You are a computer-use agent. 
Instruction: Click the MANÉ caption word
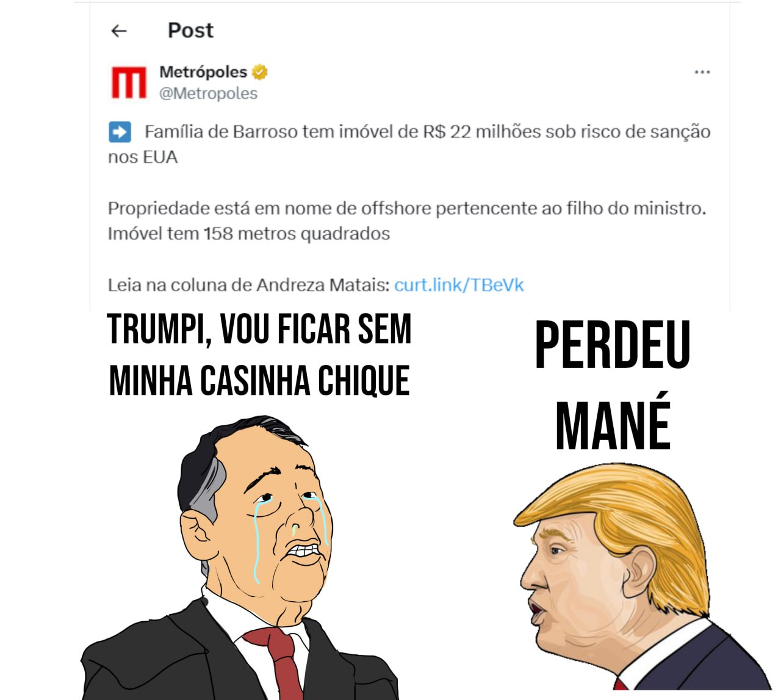click(613, 425)
